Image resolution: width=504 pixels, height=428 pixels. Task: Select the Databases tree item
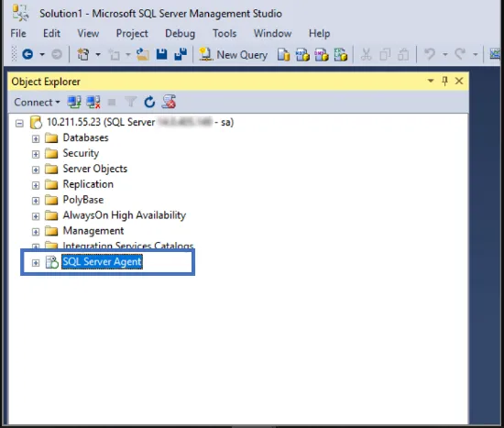[x=85, y=137]
